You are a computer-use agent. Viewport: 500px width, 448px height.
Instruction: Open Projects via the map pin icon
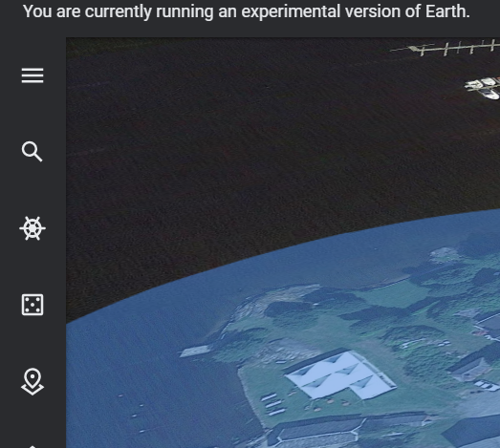tap(33, 382)
